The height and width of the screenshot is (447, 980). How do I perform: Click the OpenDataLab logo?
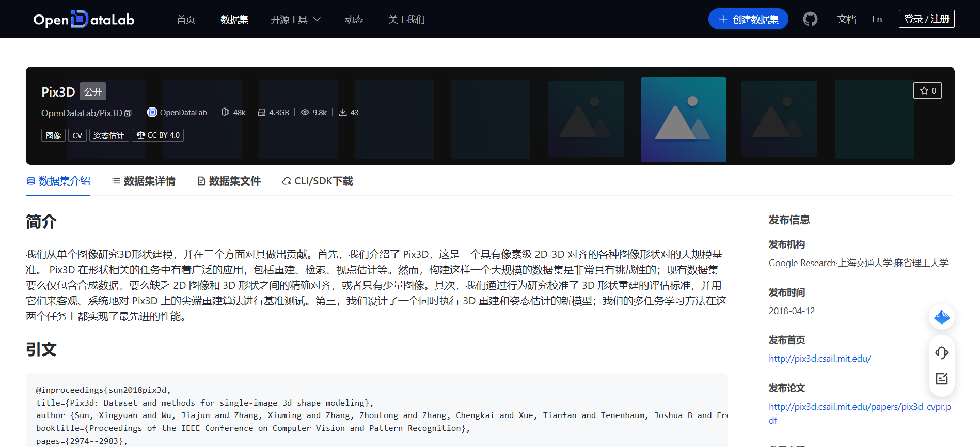click(x=84, y=19)
